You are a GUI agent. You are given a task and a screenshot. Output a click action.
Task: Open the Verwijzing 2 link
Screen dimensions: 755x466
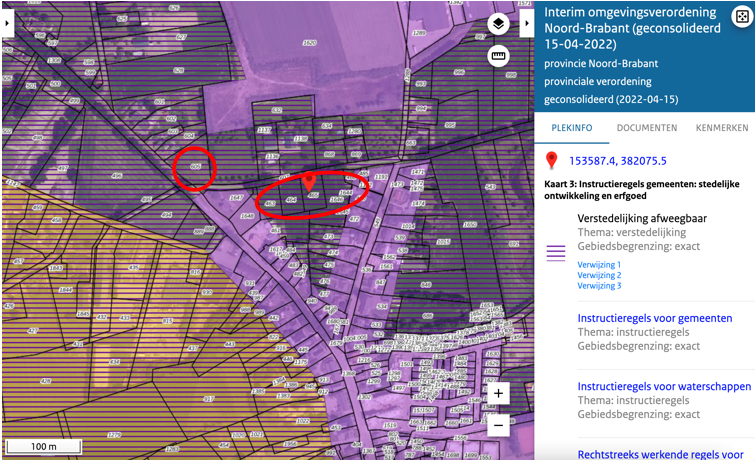[x=599, y=275]
